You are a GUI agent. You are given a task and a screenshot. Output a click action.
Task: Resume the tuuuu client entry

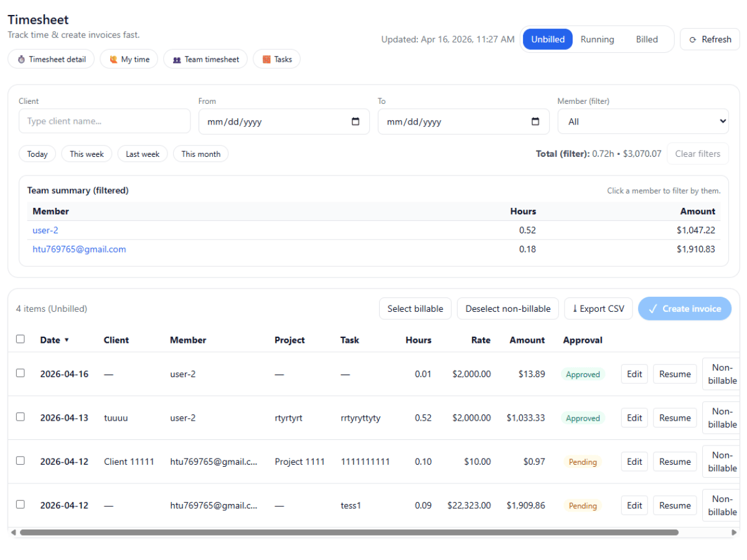point(675,418)
